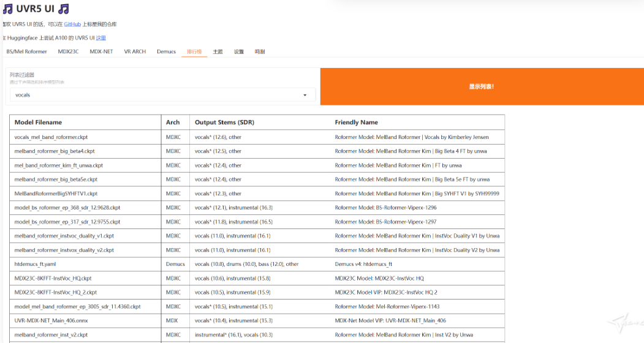Open the 设置 settings tab
Screen dimensions: 644x343
click(238, 52)
